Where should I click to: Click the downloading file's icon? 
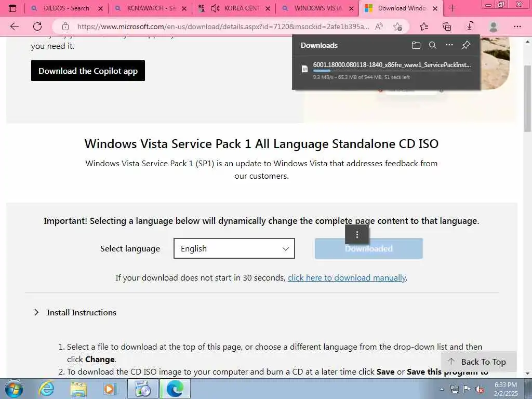(304, 69)
